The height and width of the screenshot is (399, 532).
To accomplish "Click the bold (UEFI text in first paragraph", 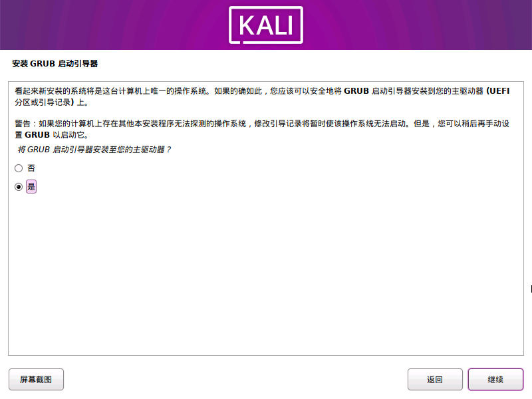I will [497, 91].
